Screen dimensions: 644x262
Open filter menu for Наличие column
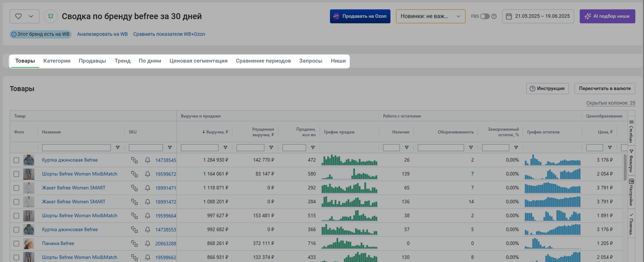tap(407, 148)
